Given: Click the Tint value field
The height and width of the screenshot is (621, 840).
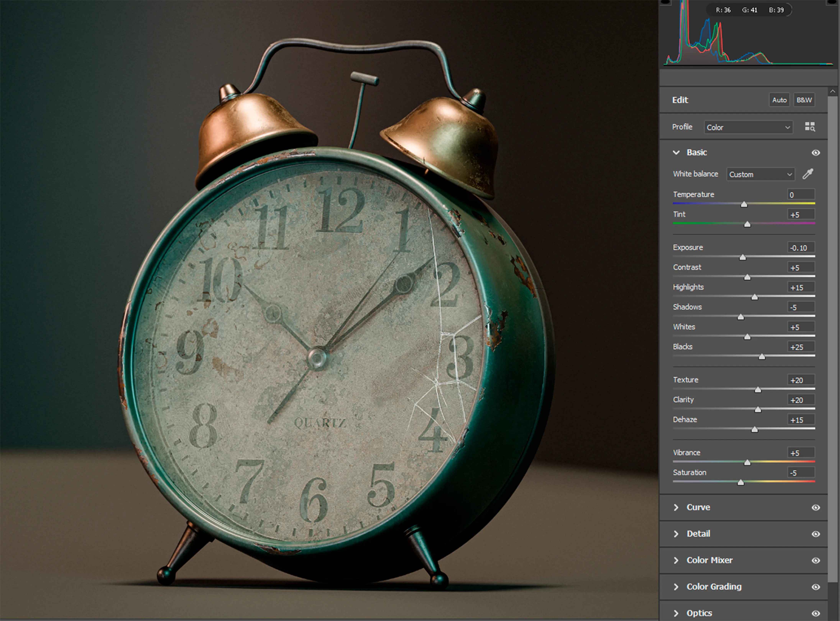Looking at the screenshot, I should click(x=801, y=215).
